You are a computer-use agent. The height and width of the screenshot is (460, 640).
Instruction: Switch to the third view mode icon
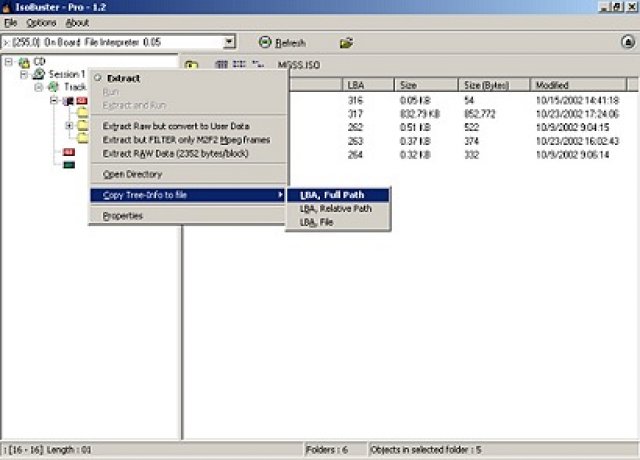point(258,64)
